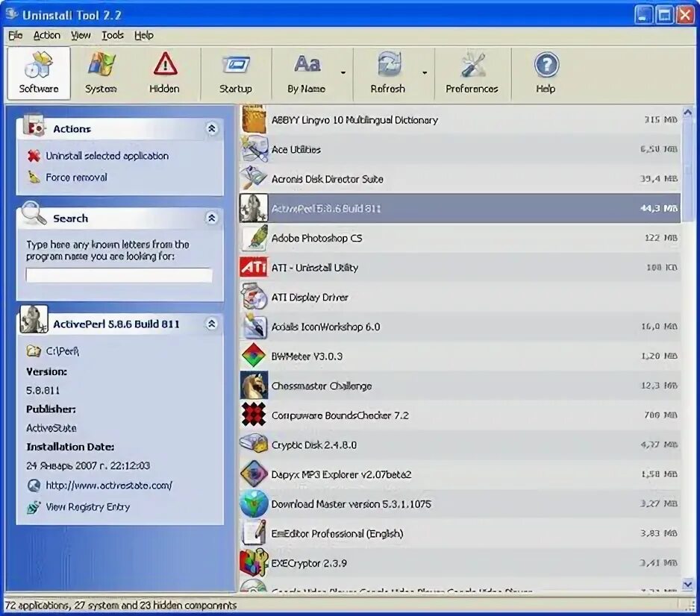
Task: Click the ActivePerl icon in list
Action: click(254, 208)
